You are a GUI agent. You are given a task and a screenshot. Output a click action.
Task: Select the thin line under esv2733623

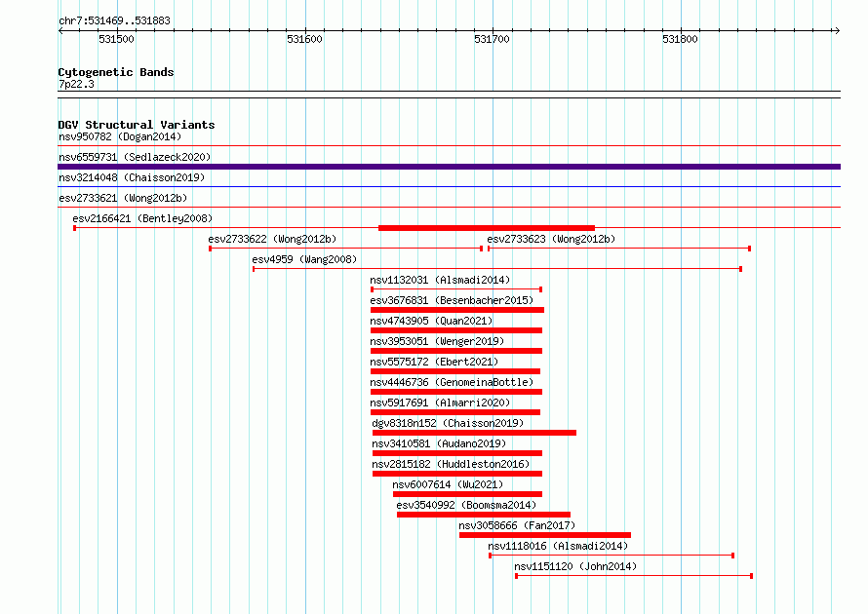pos(619,249)
